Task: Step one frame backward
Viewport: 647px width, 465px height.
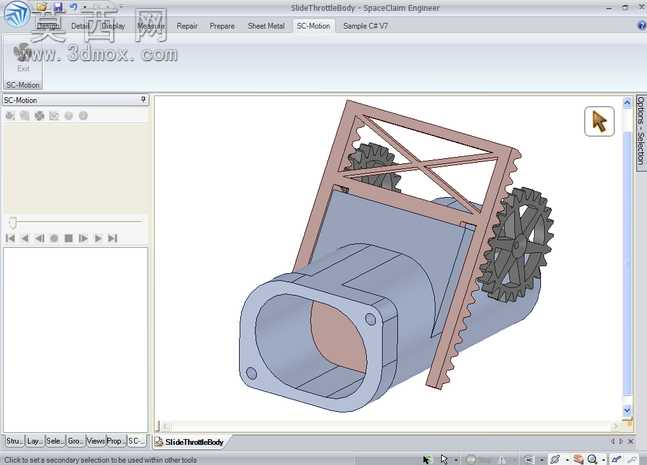Action: click(x=40, y=238)
